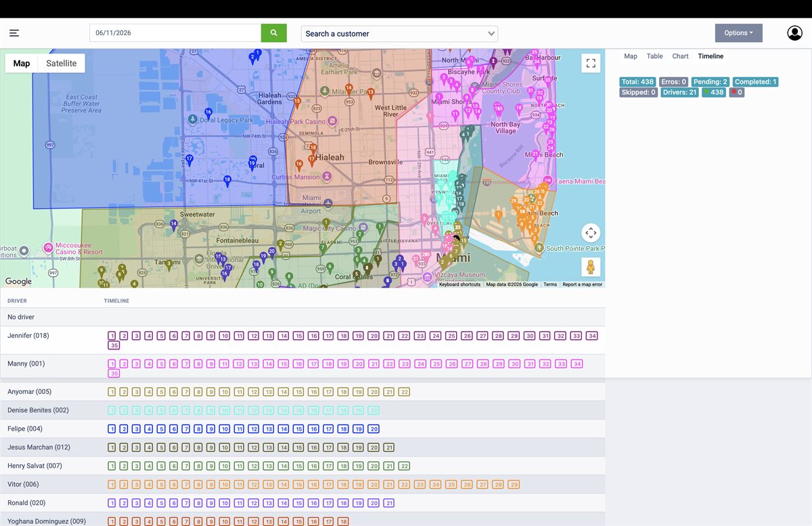
Task: Click the Drivers: 21 badge
Action: 679,93
